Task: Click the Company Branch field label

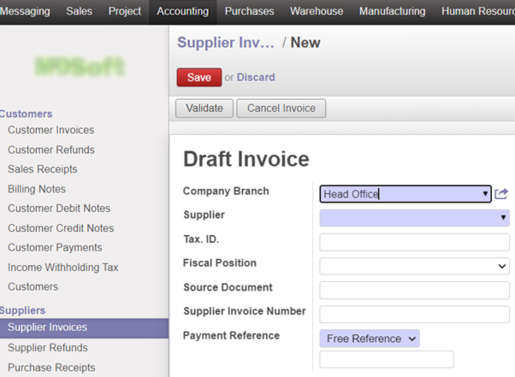Action: [x=226, y=191]
